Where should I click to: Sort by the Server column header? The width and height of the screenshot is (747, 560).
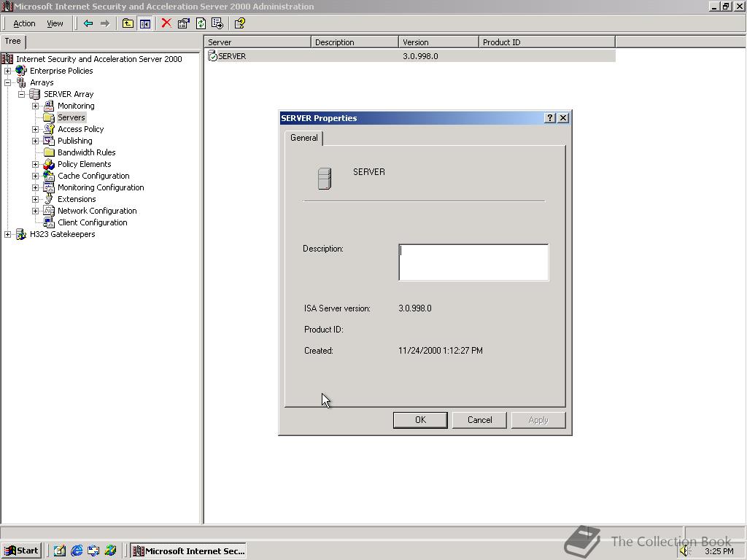(x=258, y=42)
